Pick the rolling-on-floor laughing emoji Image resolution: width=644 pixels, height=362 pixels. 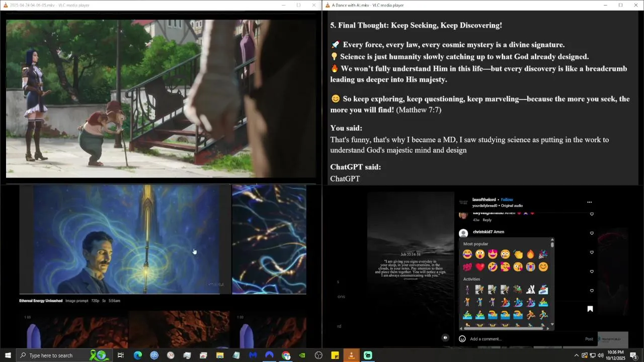coord(493,267)
